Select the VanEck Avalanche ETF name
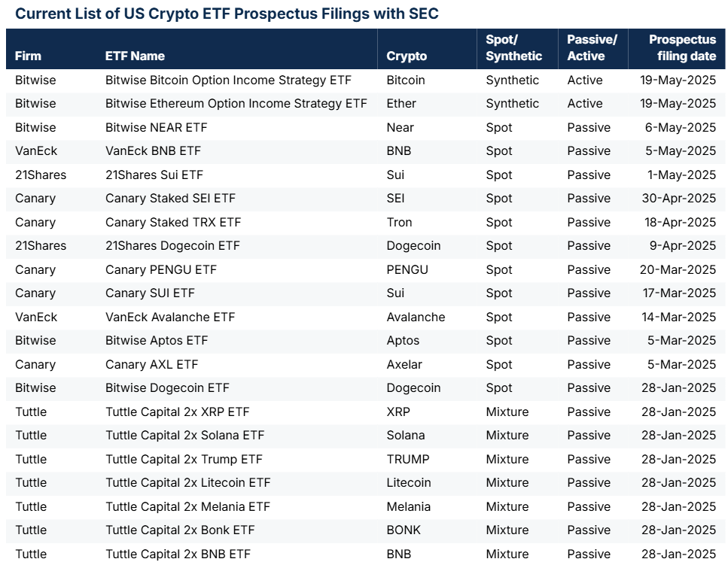 [170, 317]
